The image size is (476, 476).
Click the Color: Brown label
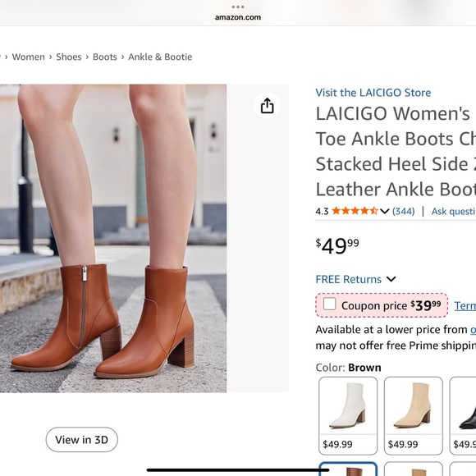348,368
